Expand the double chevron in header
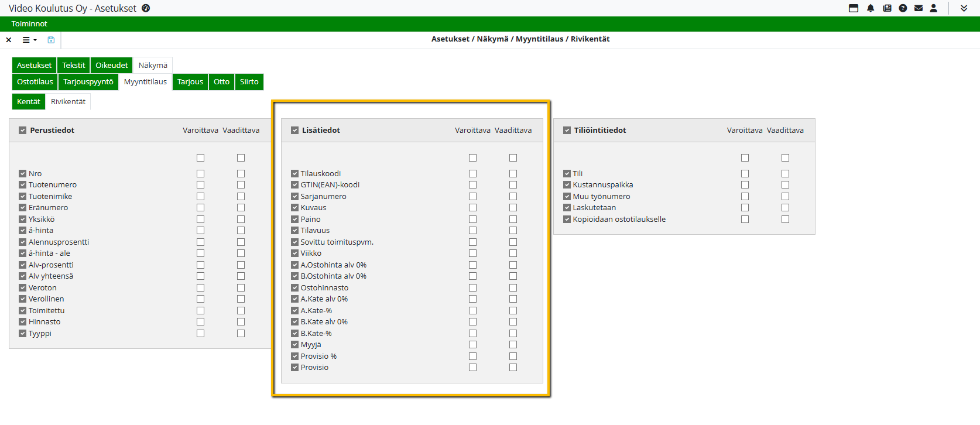Screen dimensions: 980x425 coord(964,8)
